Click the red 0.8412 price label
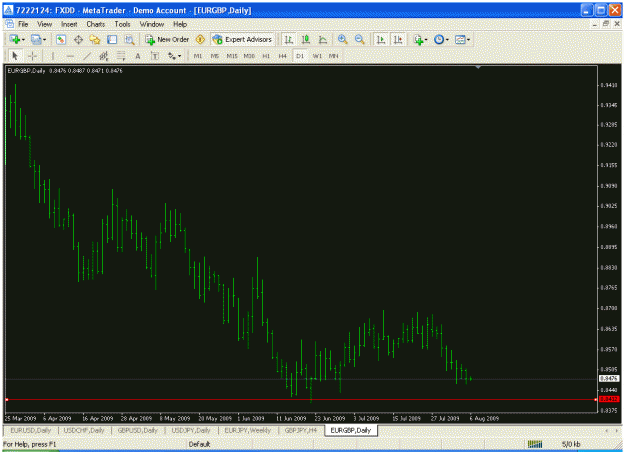 [x=609, y=399]
